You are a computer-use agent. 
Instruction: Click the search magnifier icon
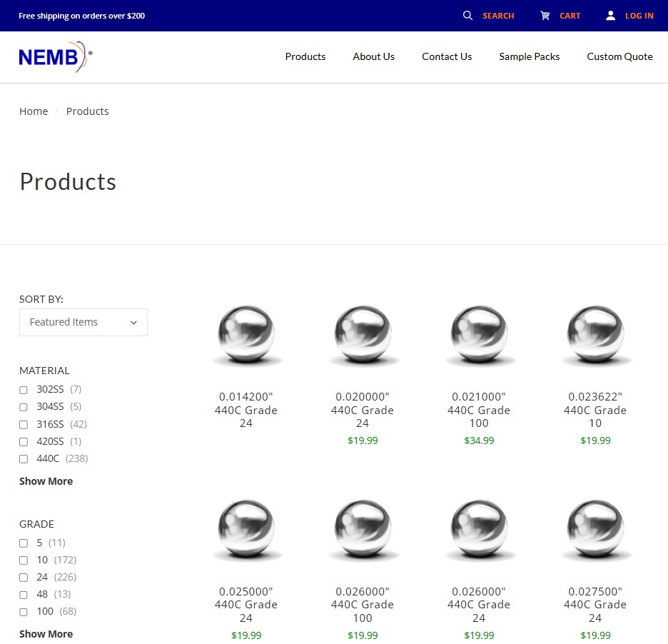[x=467, y=16]
